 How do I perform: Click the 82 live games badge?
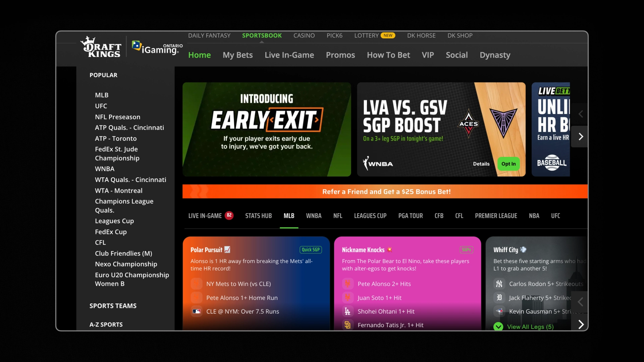[229, 215]
